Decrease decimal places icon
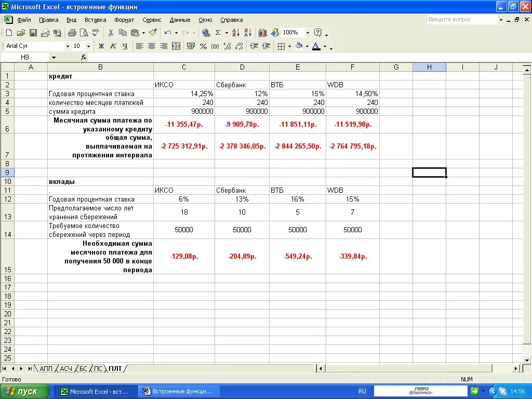This screenshot has width=532, height=399. point(239,46)
